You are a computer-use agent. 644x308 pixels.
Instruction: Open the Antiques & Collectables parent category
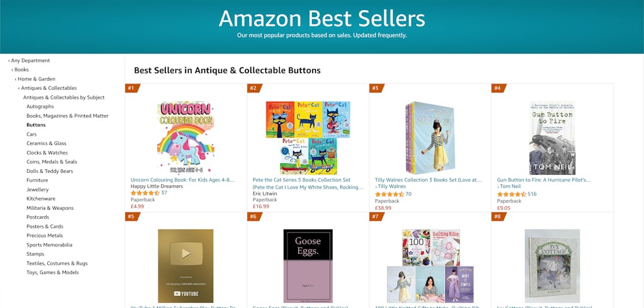[x=49, y=88]
